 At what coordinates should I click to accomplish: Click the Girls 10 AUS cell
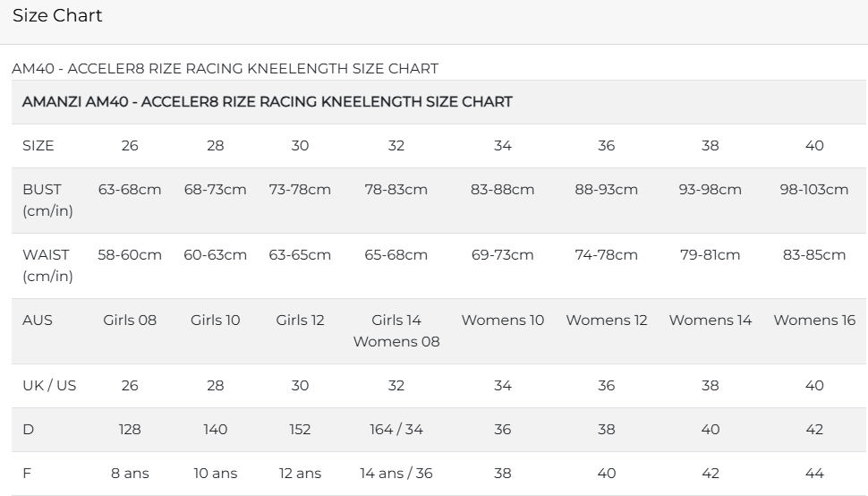tap(216, 320)
